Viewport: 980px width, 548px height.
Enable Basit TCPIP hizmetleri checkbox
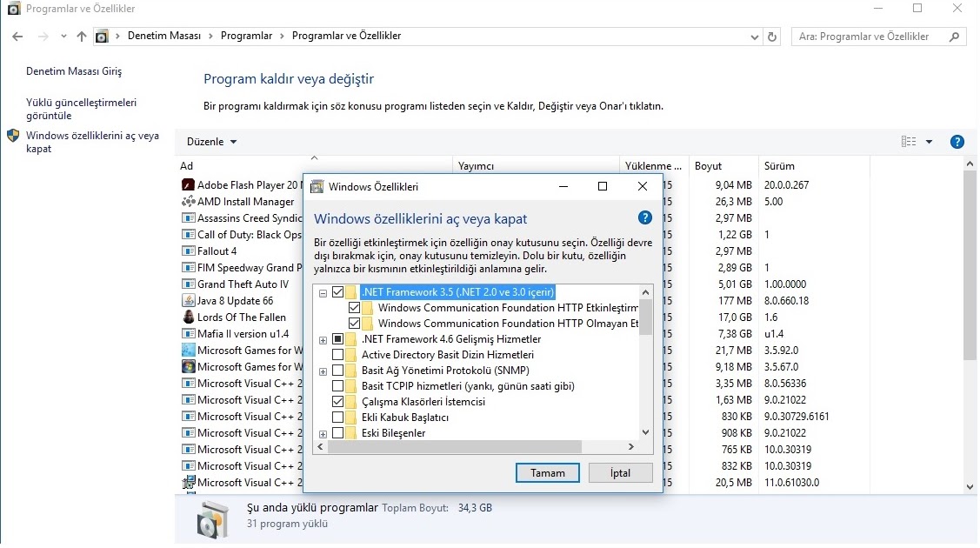click(x=338, y=385)
